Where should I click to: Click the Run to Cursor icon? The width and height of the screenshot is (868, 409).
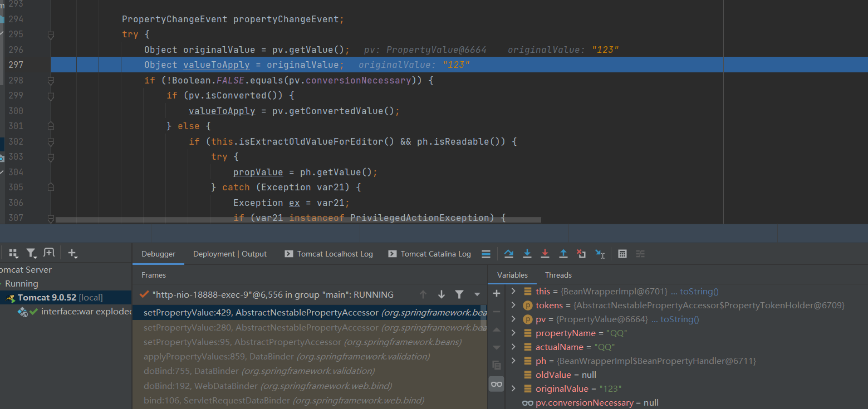(600, 254)
